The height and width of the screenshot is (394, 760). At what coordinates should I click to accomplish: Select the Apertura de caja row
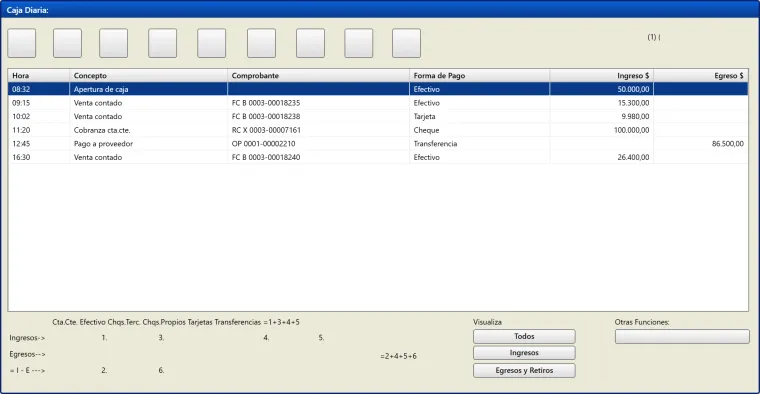(378, 89)
